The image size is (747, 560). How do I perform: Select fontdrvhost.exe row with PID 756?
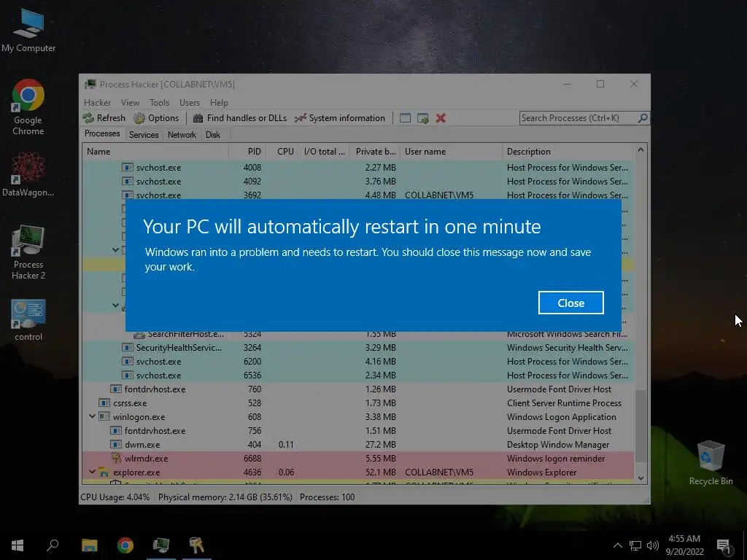(x=358, y=430)
